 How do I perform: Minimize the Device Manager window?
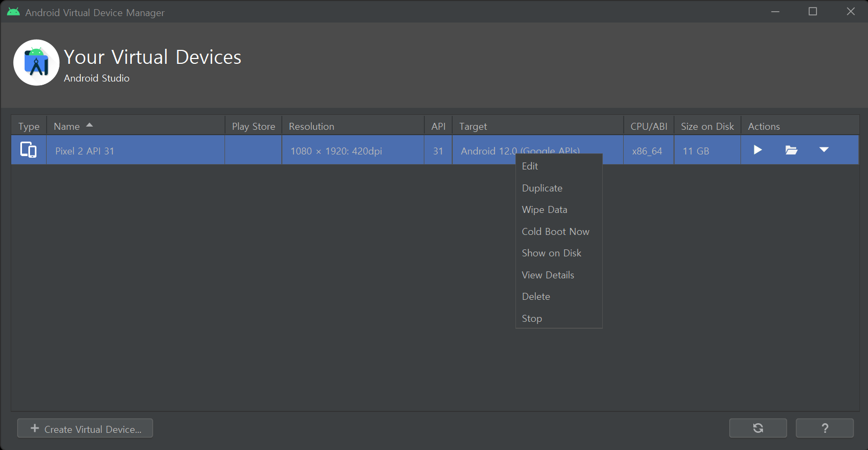coord(775,12)
